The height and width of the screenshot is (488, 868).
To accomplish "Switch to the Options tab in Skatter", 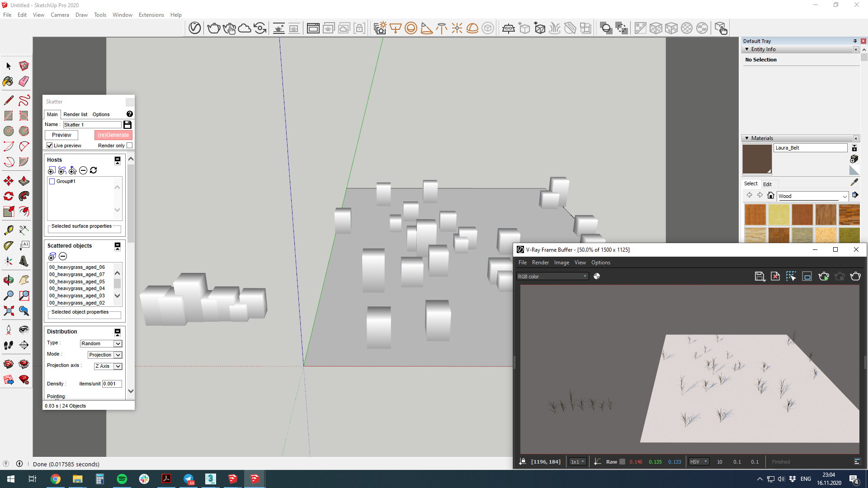I will (101, 114).
